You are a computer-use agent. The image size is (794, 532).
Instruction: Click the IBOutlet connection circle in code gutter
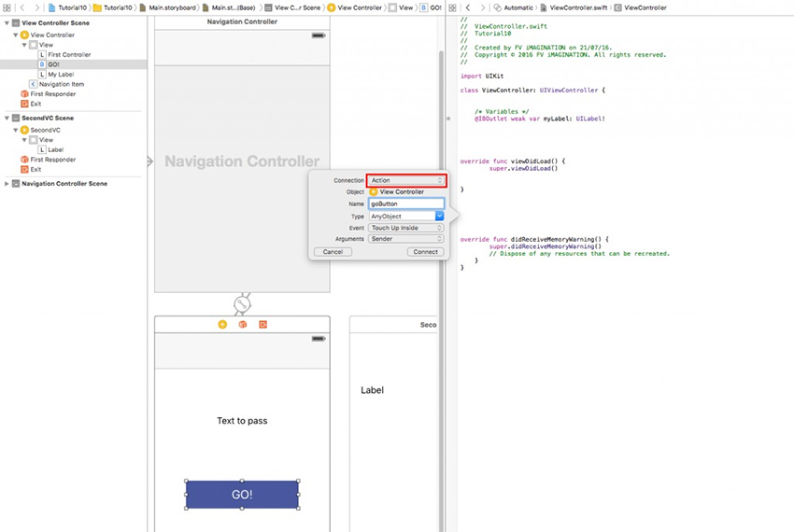tap(448, 119)
